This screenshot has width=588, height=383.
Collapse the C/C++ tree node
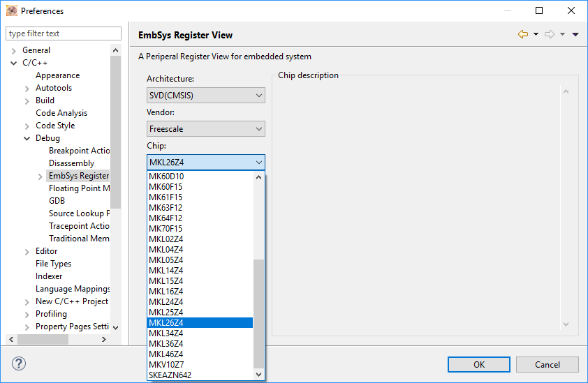coord(14,63)
